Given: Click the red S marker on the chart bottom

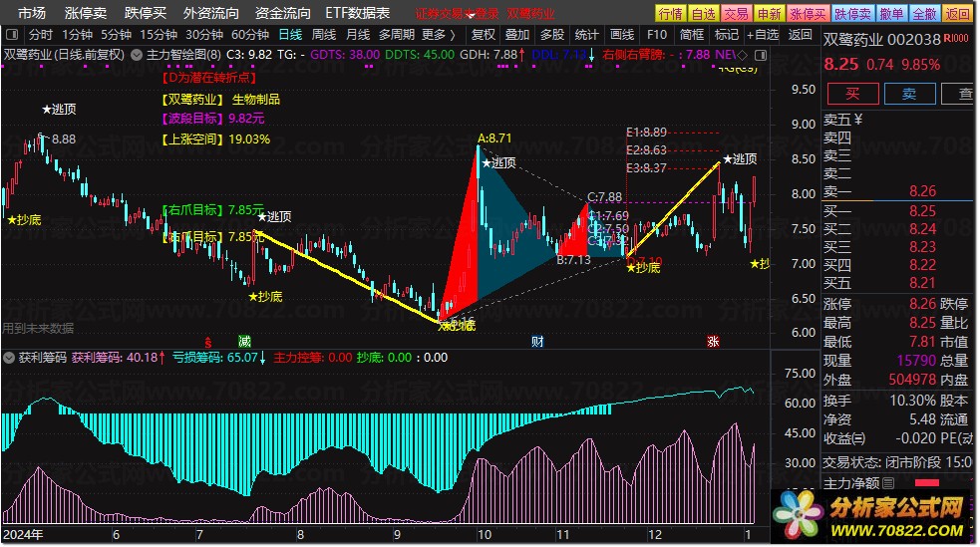Looking at the screenshot, I should tap(208, 342).
